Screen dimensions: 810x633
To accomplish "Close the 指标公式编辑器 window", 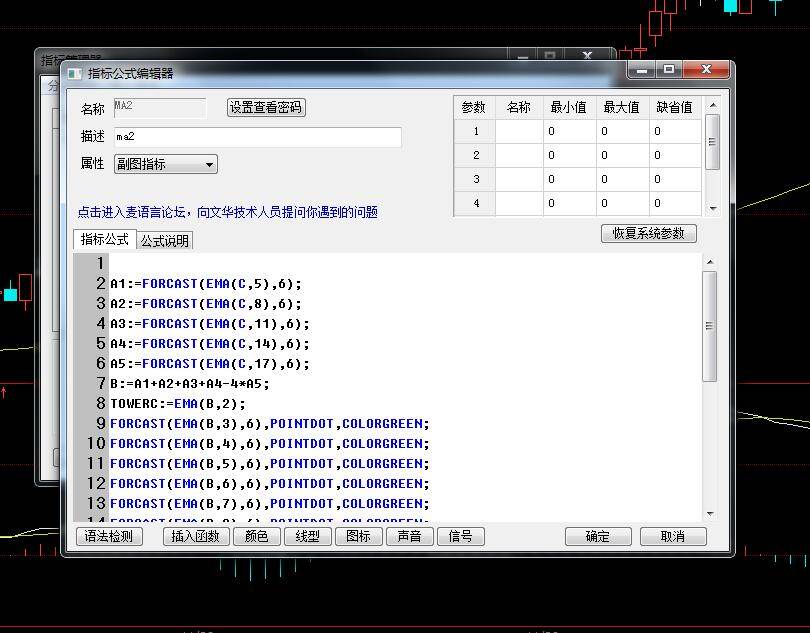I will click(x=706, y=69).
